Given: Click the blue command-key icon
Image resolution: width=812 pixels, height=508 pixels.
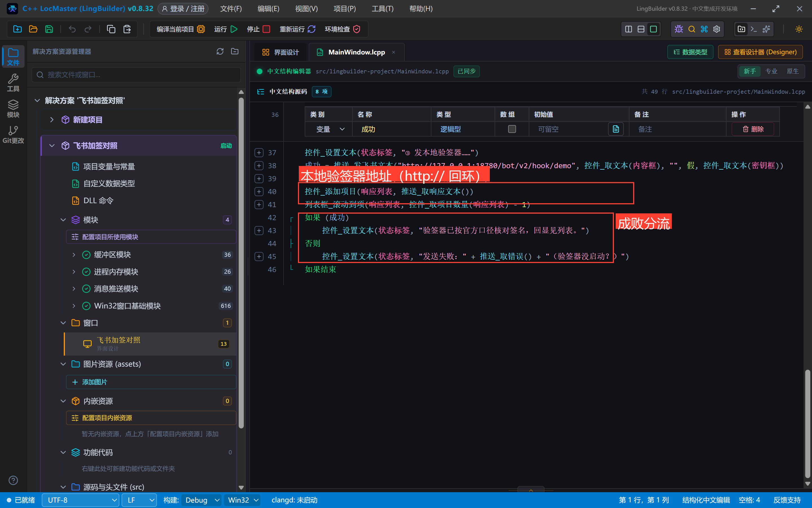Looking at the screenshot, I should (x=704, y=29).
